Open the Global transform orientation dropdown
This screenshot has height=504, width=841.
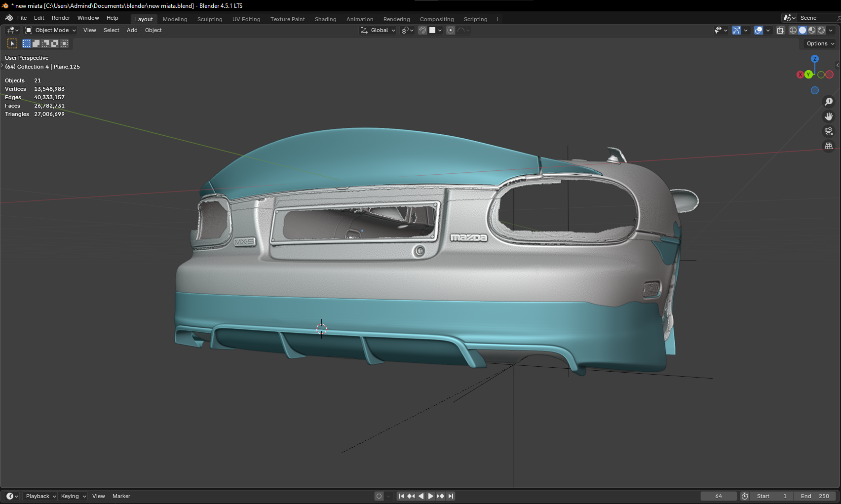click(x=379, y=30)
